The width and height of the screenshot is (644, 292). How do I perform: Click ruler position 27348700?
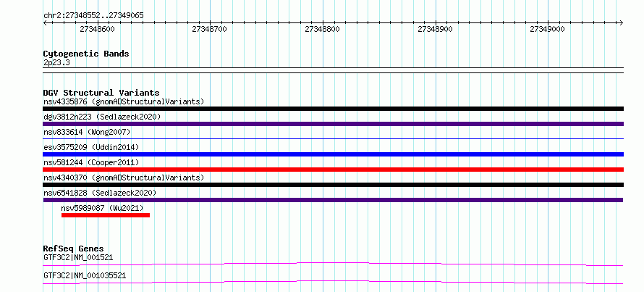point(210,29)
